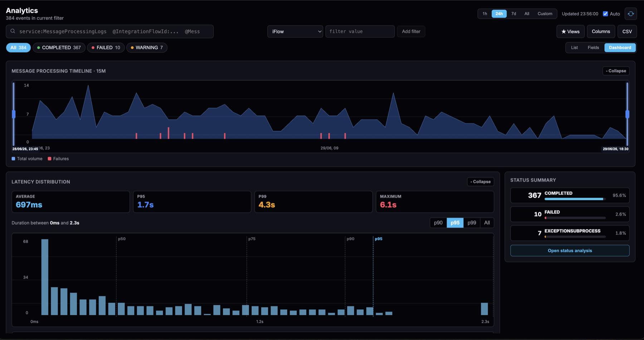Click the Failures legend swatch
The width and height of the screenshot is (644, 340).
coord(49,159)
